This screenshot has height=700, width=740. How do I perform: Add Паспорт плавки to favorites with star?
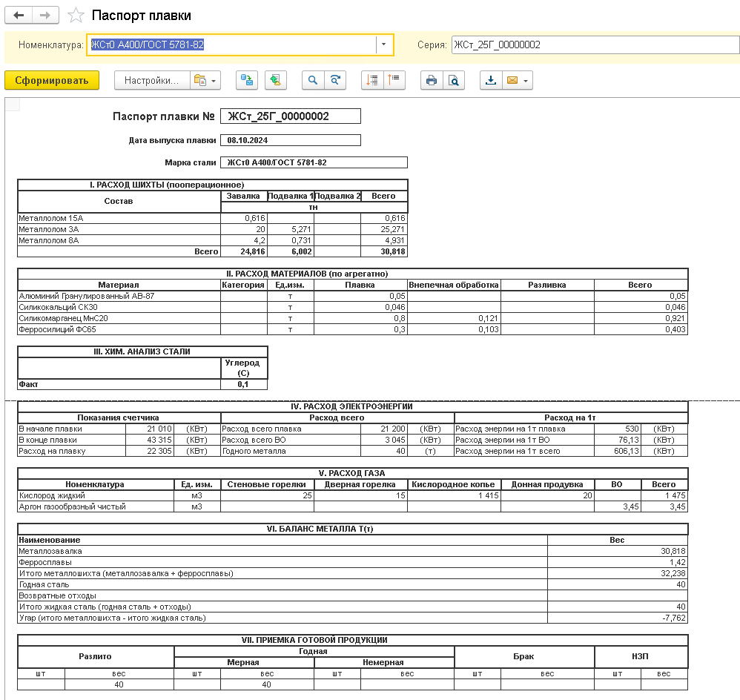point(75,16)
